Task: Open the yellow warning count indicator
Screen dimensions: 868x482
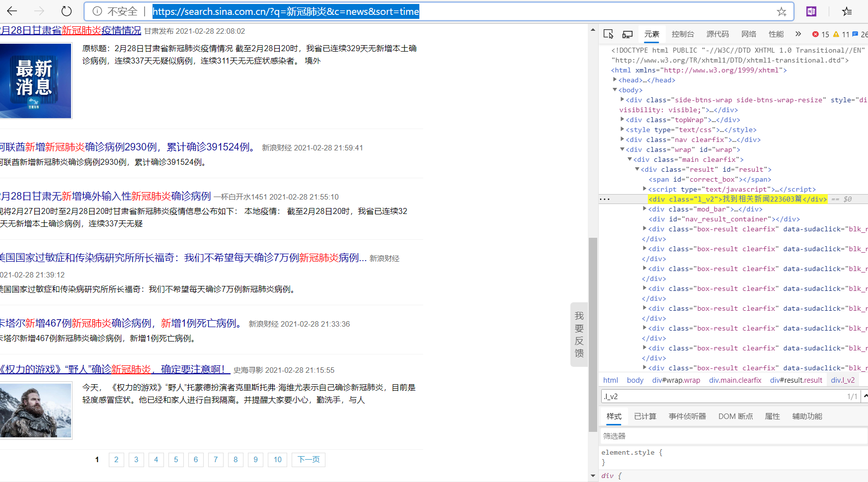Action: [841, 34]
